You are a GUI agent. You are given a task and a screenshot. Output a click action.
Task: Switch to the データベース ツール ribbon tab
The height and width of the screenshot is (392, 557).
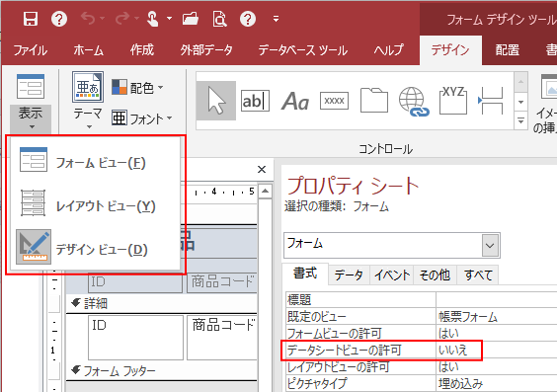[303, 50]
